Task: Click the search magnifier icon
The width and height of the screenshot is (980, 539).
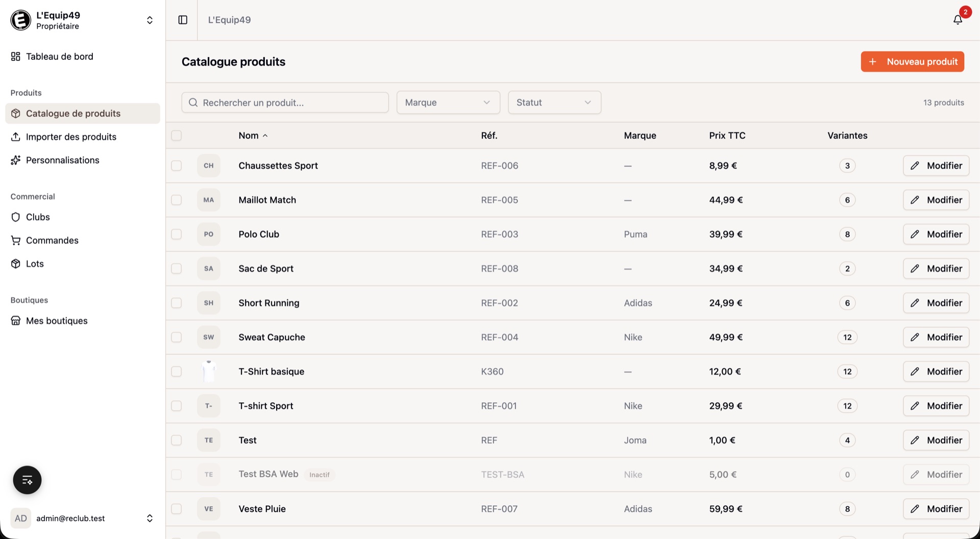Action: pyautogui.click(x=193, y=103)
